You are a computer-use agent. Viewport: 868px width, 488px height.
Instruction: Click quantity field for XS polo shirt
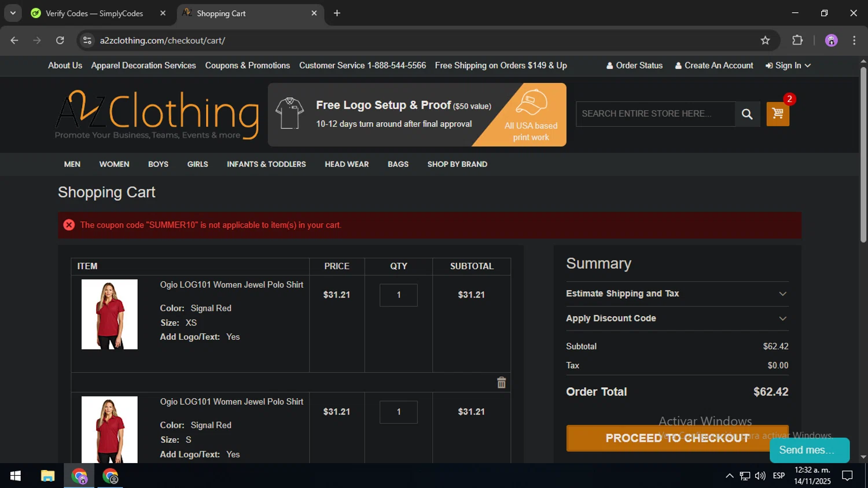[399, 295]
